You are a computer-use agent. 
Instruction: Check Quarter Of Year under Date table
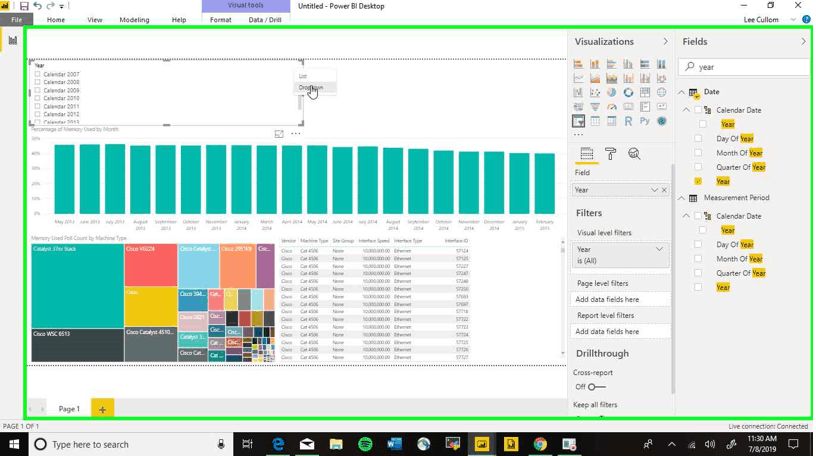pos(698,167)
